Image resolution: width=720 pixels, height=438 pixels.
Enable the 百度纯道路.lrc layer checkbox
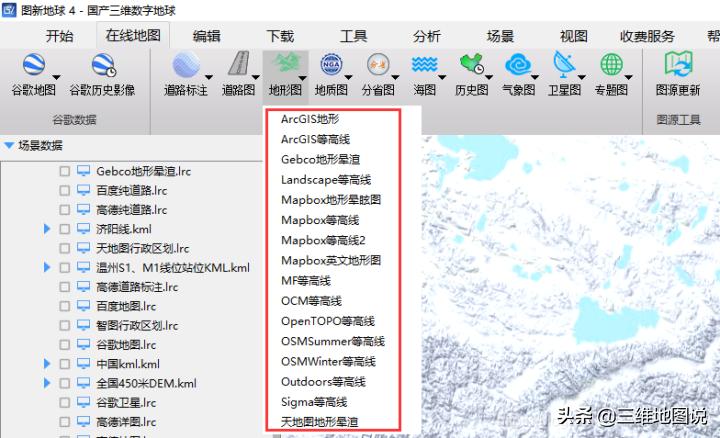coord(65,191)
